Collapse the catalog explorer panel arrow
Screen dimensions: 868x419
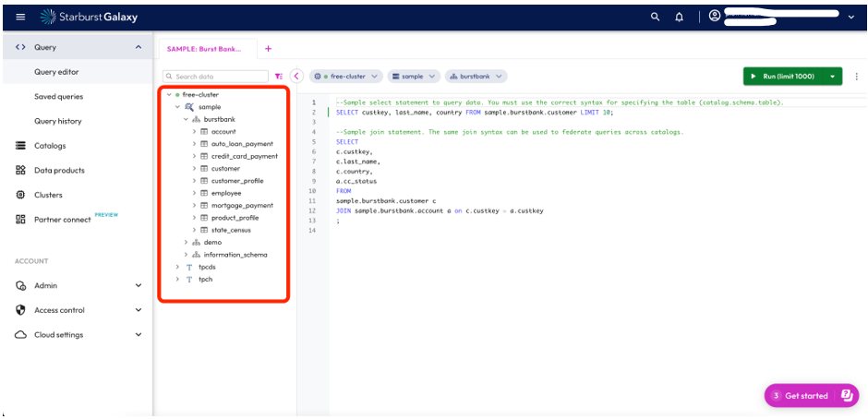coord(296,77)
